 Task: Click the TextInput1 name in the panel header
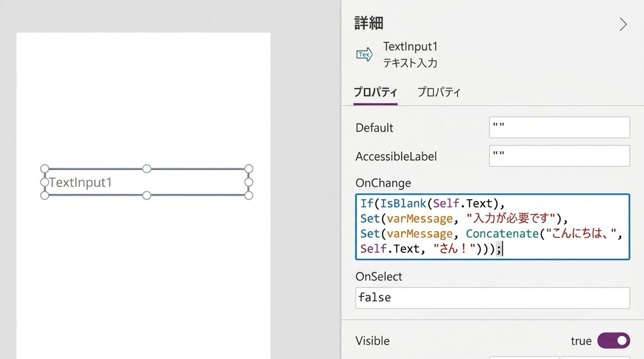[410, 47]
